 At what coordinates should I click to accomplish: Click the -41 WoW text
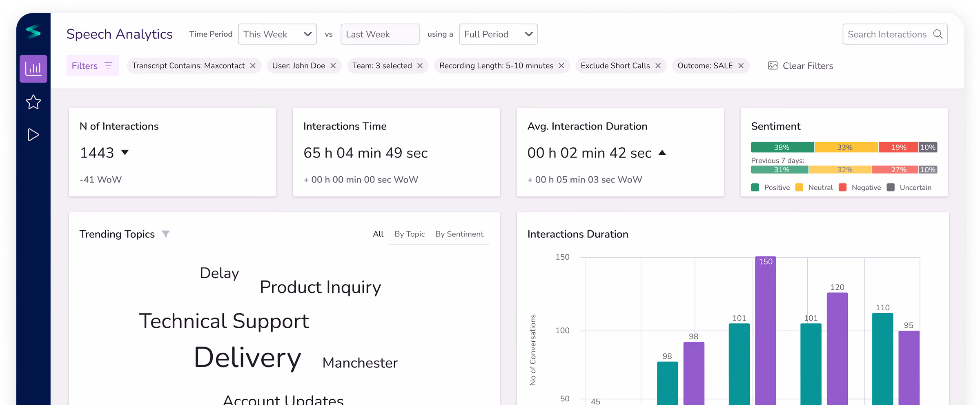click(100, 180)
